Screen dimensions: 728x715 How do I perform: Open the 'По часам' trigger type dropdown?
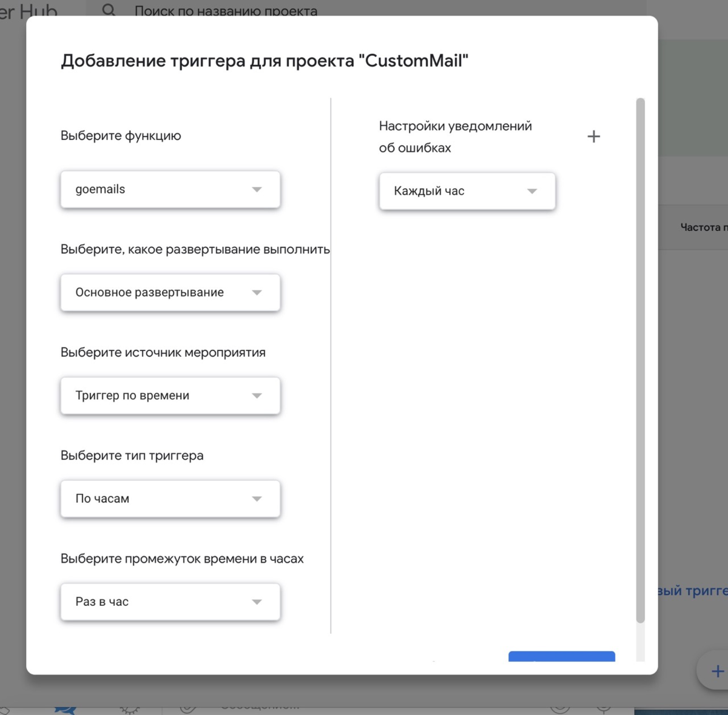pos(170,498)
